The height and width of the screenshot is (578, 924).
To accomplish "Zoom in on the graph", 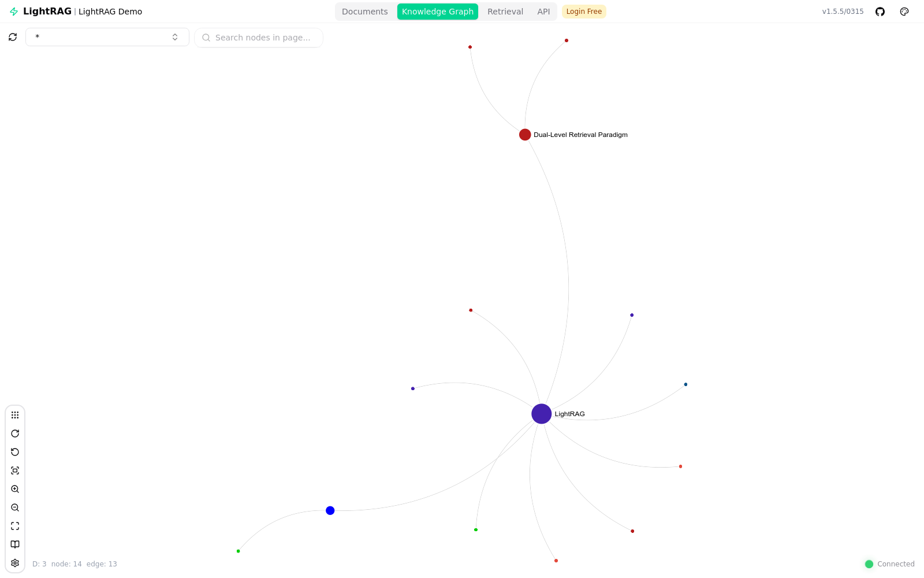I will click(x=15, y=489).
